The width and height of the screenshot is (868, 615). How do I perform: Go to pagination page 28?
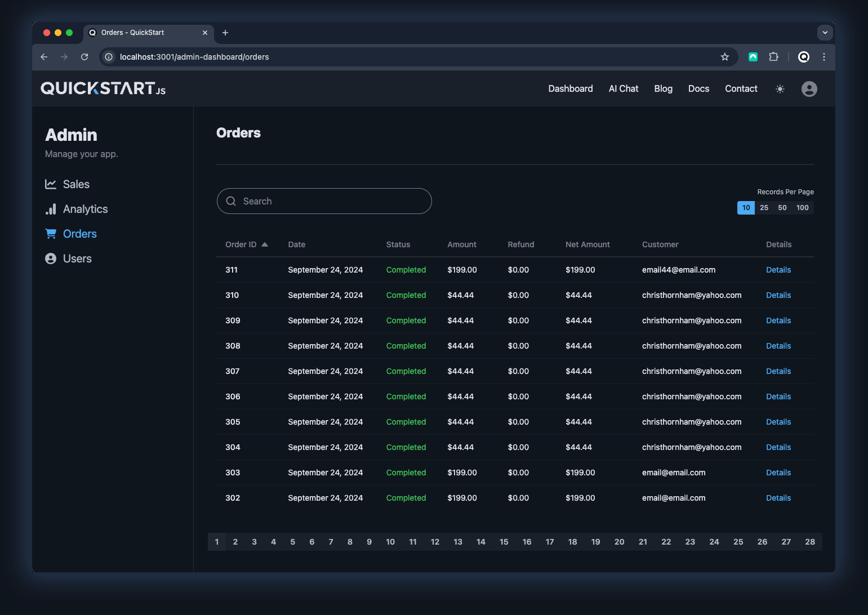pyautogui.click(x=809, y=542)
